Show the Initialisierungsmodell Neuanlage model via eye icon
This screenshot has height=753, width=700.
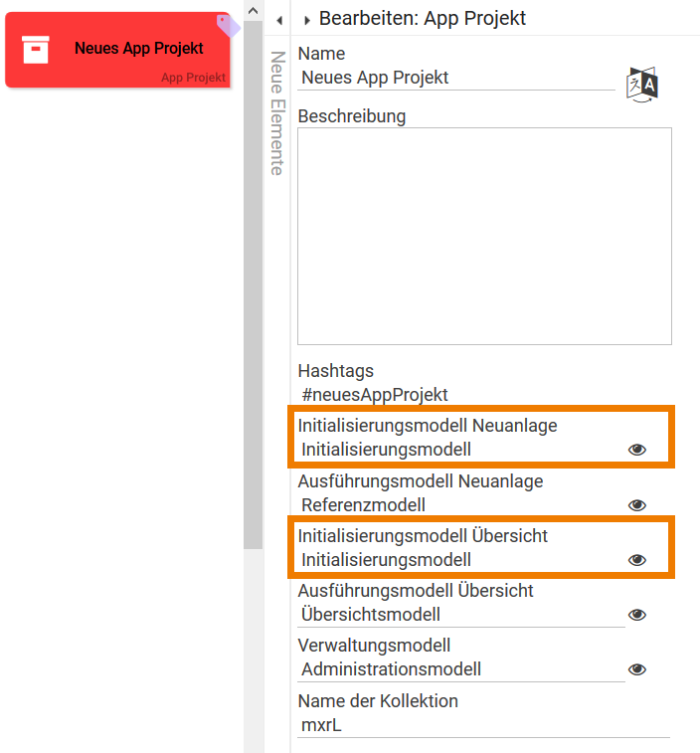point(637,450)
